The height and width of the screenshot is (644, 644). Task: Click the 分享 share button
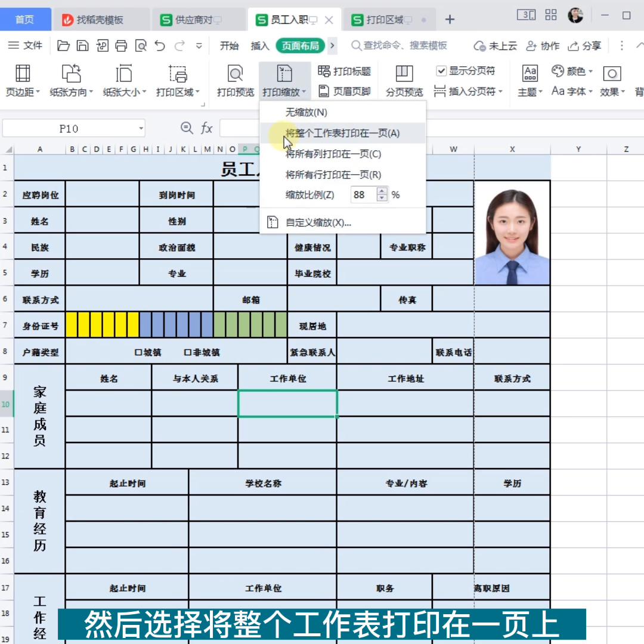click(x=585, y=45)
